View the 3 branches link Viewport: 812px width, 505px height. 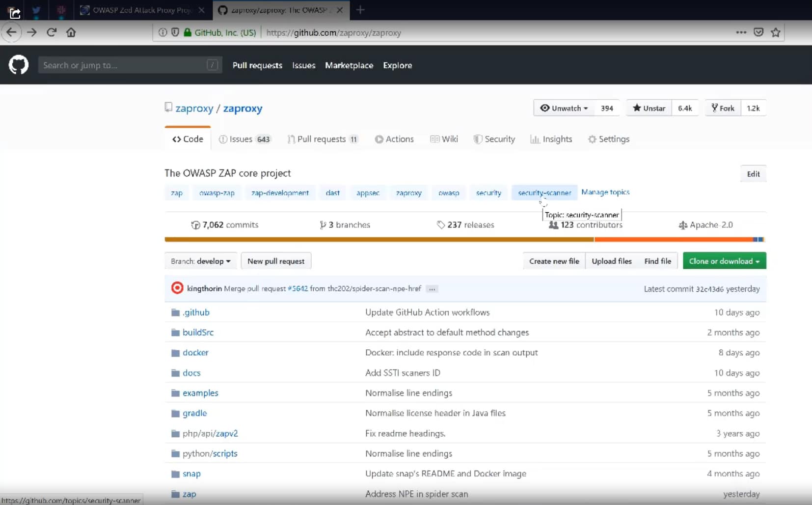tap(345, 225)
